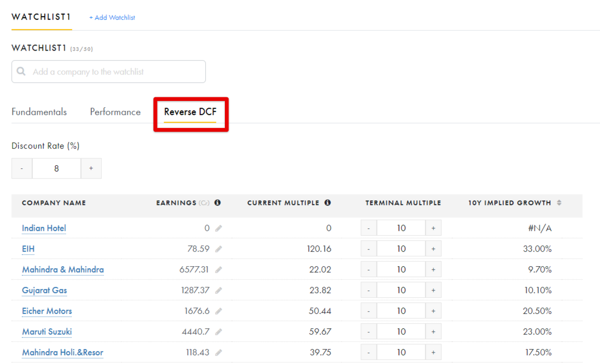600x364 pixels.
Task: Edit earnings pencil for Eicher Motors
Action: pyautogui.click(x=219, y=311)
